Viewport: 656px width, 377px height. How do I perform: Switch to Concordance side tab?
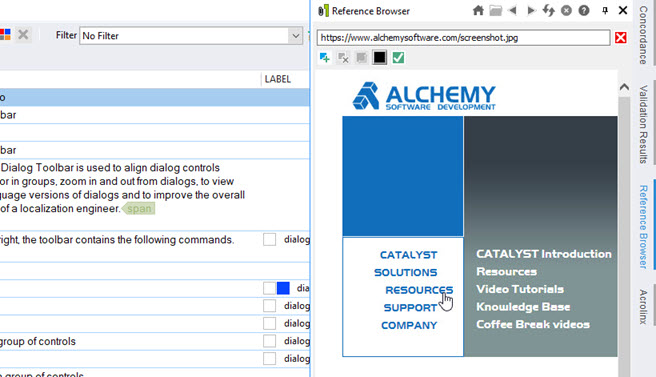643,35
